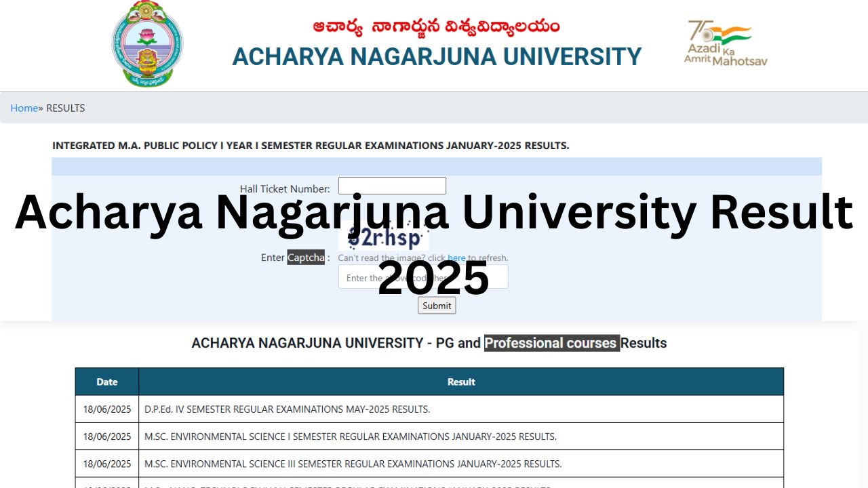Click the Result column header

(461, 382)
